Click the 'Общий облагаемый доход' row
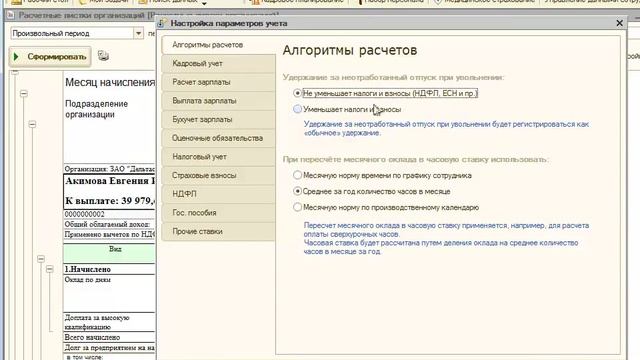640x360 pixels. pos(109,224)
